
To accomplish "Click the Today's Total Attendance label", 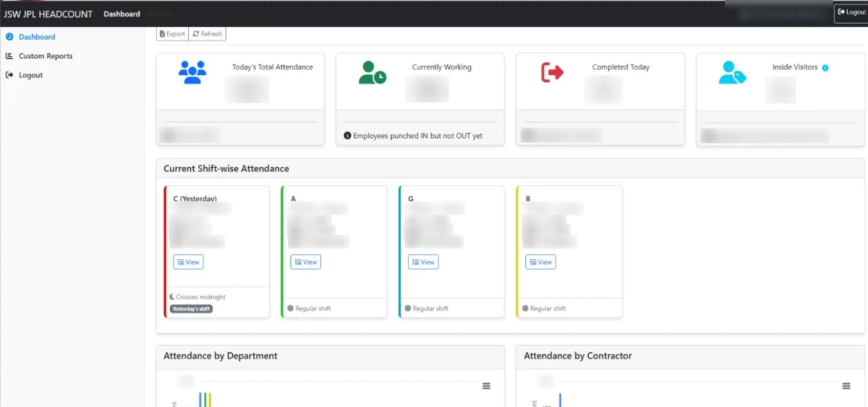I will [273, 67].
